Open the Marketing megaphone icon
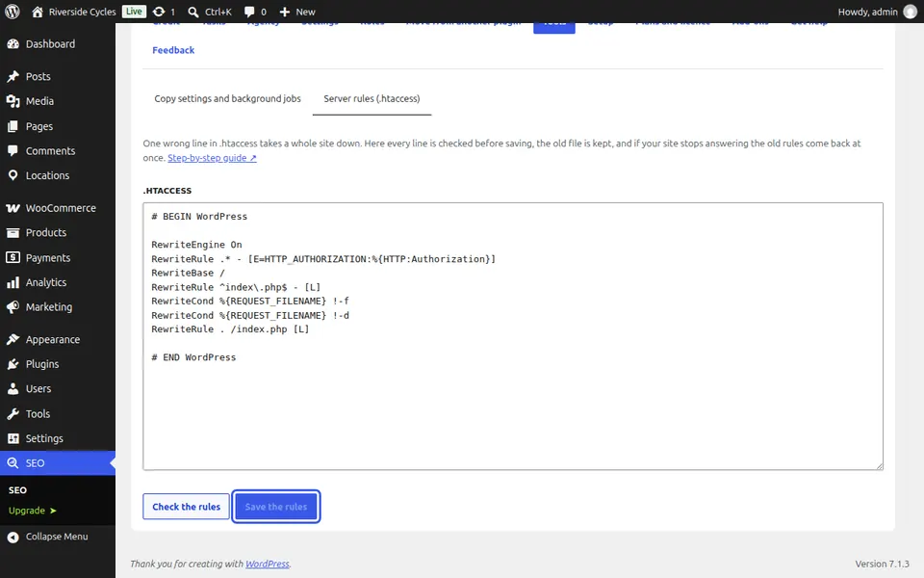Screen dimensions: 924x578 [x=13, y=306]
